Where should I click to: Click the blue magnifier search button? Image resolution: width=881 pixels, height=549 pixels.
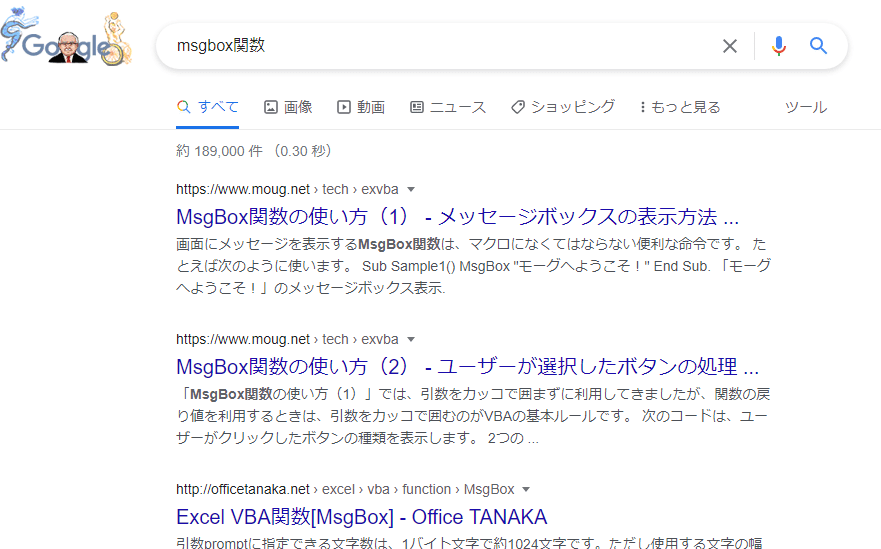click(x=818, y=46)
